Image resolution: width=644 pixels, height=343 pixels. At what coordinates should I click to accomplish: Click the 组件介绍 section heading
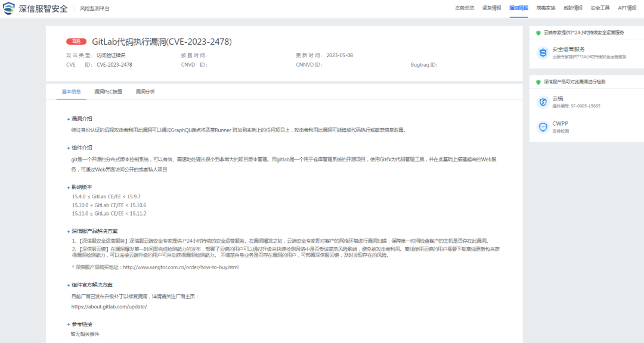point(82,148)
